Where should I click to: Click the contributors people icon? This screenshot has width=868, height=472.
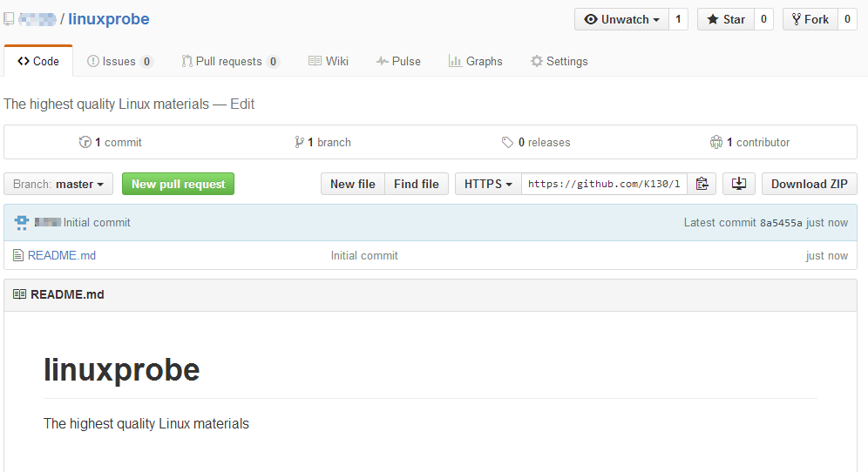[x=716, y=142]
